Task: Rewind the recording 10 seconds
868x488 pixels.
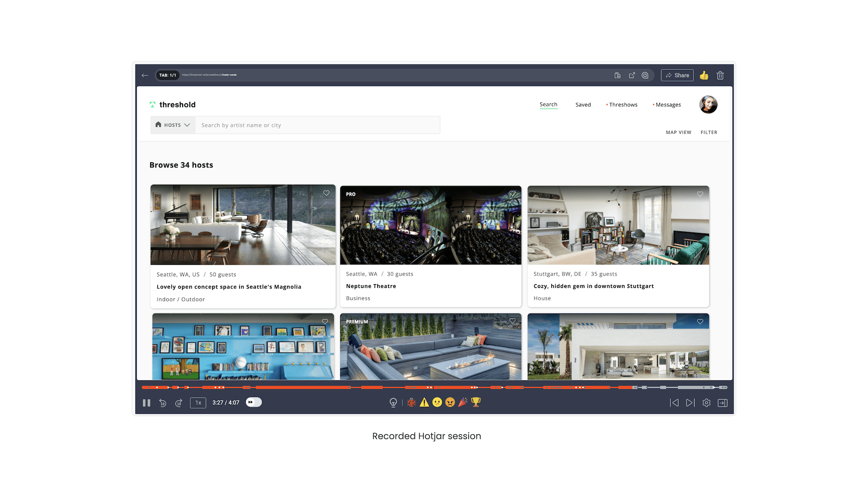Action: point(163,403)
